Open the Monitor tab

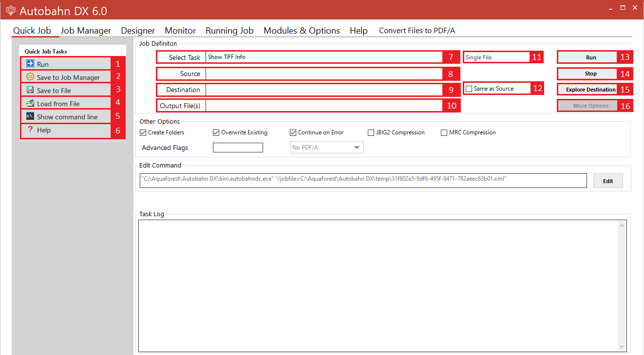(x=180, y=31)
